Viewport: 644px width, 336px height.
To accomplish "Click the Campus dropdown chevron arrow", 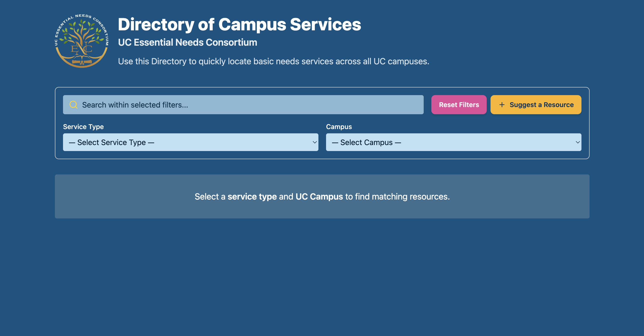I will click(x=577, y=142).
